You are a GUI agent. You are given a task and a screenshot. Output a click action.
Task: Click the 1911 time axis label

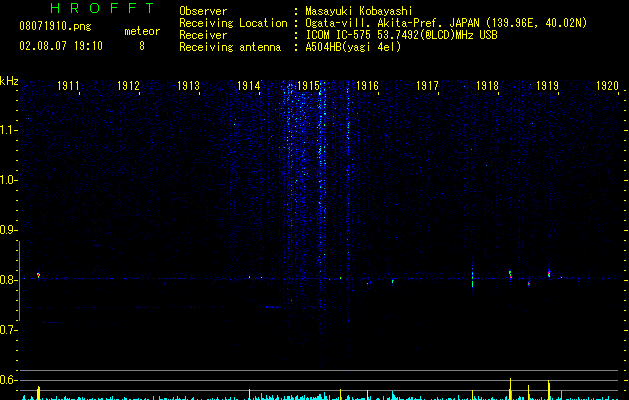tap(68, 86)
